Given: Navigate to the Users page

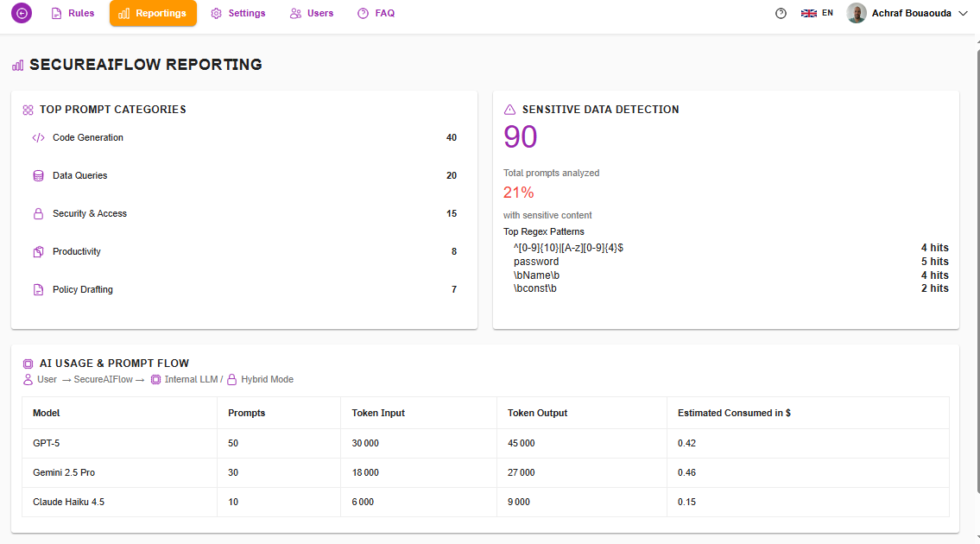Looking at the screenshot, I should coord(311,13).
